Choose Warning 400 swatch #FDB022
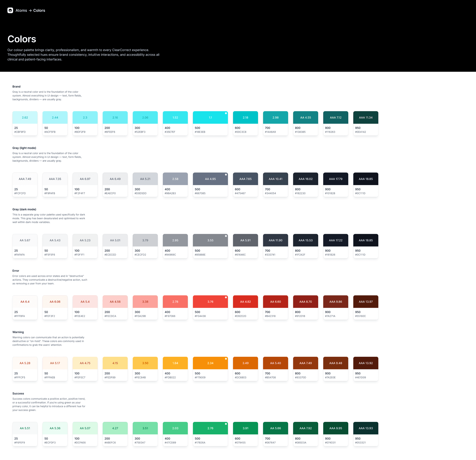The height and width of the screenshot is (460, 476). point(175,363)
